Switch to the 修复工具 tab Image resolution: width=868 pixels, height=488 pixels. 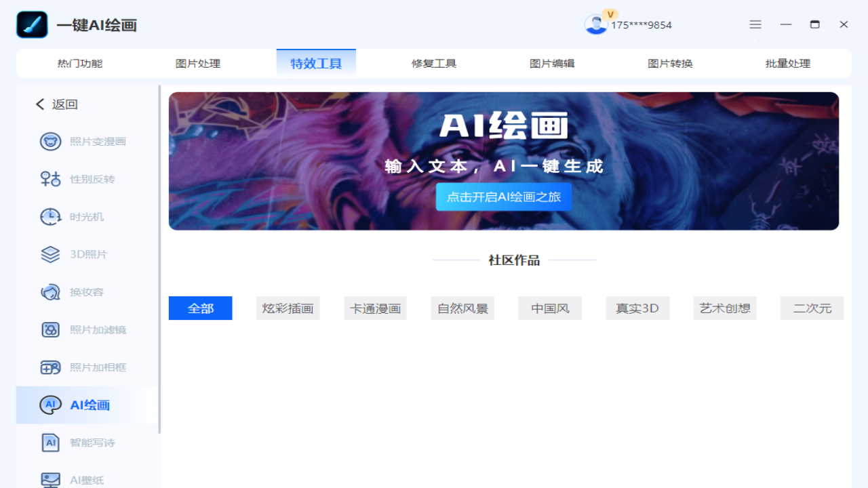pos(433,63)
